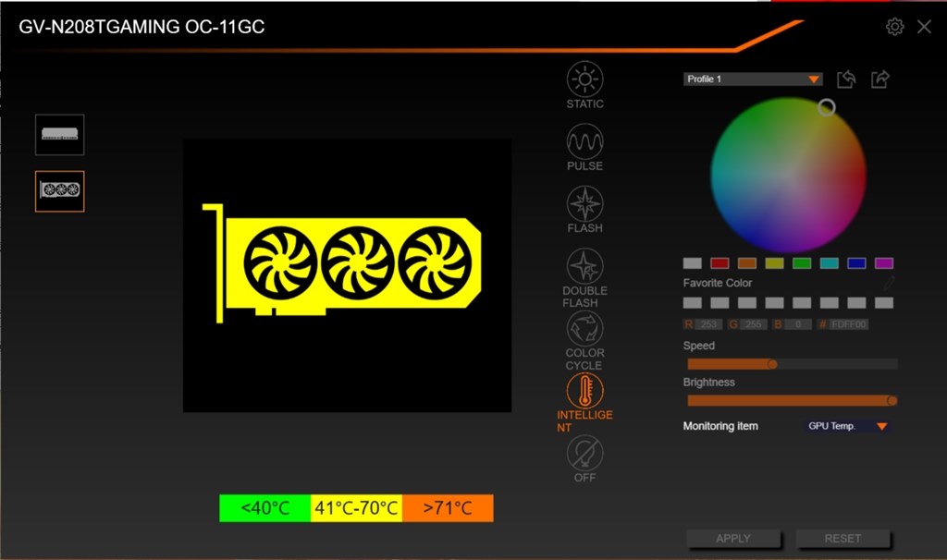
Task: Click the B value field
Action: 798,324
